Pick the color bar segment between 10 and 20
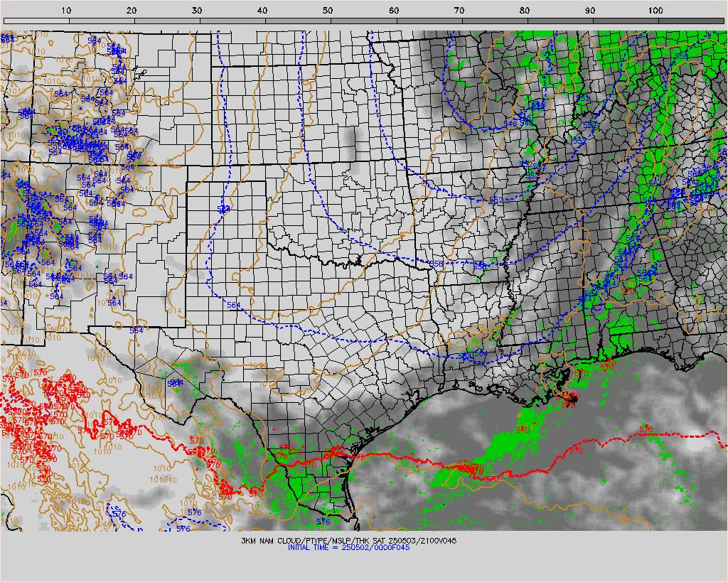This screenshot has height=582, width=728. pos(102,21)
